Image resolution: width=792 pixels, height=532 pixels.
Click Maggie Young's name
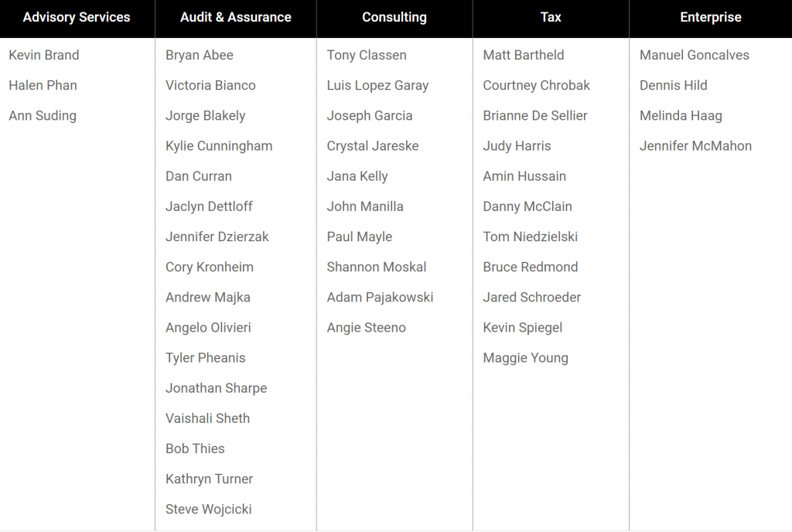[526, 358]
